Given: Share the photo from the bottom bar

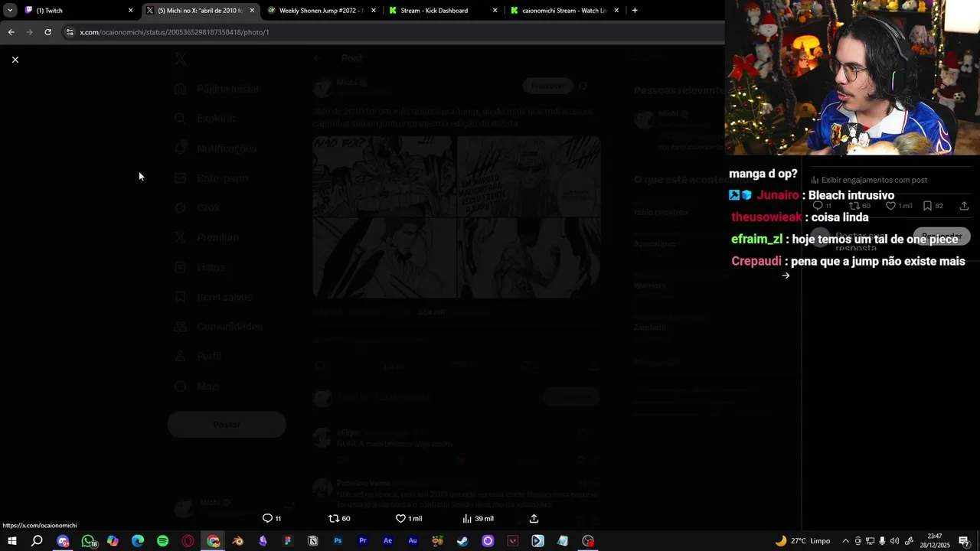Looking at the screenshot, I should click(x=534, y=518).
